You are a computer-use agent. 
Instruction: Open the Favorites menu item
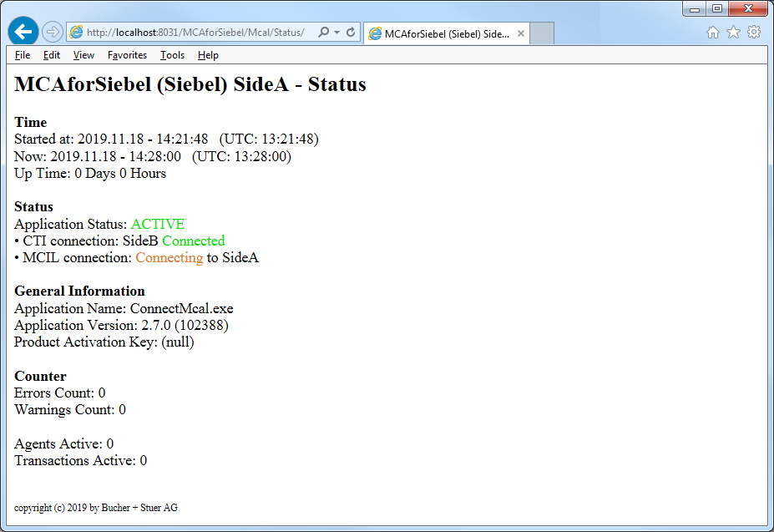[x=127, y=55]
